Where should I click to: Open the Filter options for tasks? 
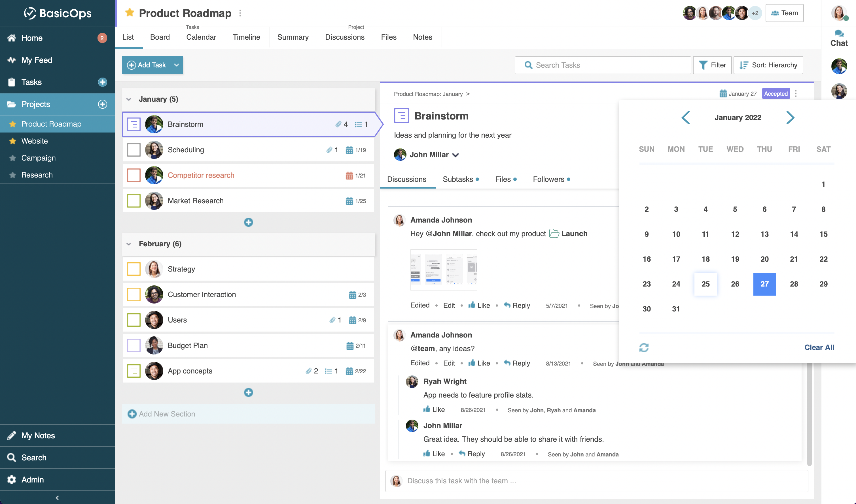click(712, 65)
